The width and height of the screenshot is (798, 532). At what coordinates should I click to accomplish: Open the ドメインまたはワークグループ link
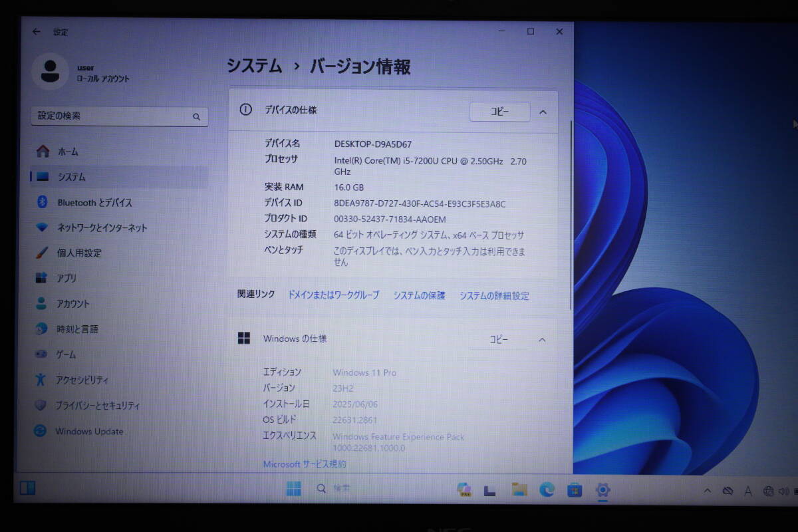coord(333,295)
